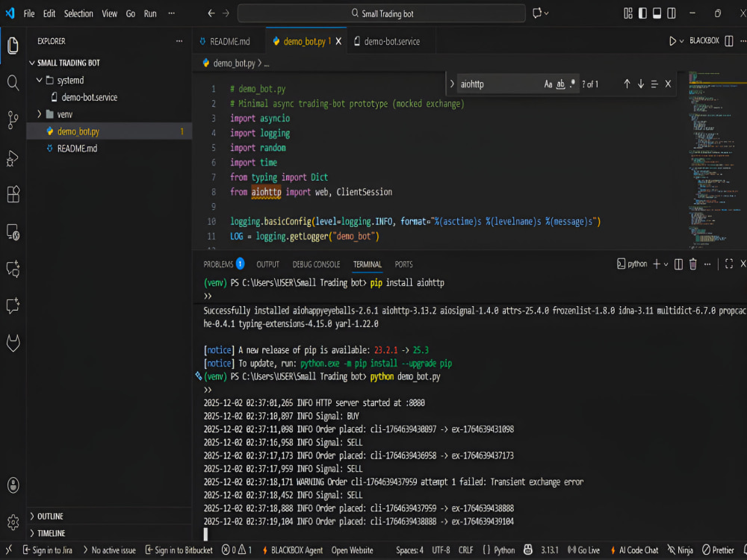Change line endings via CRLF indicator
Viewport: 747px width, 560px height.
(465, 550)
